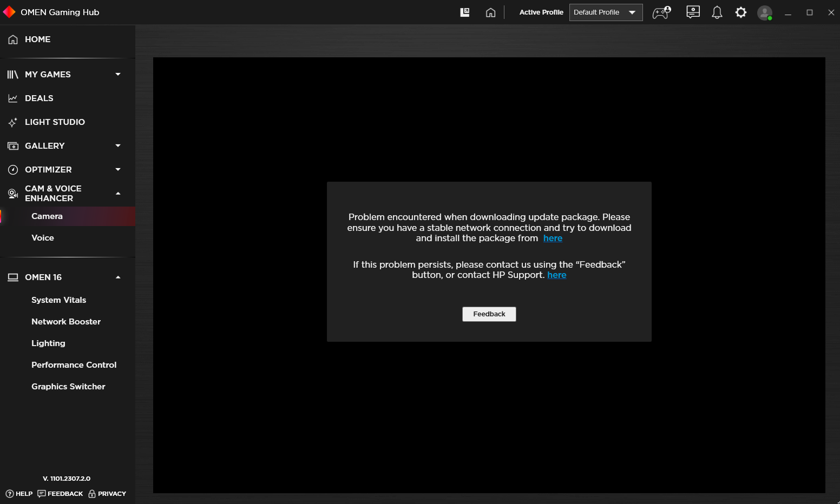Select the Light Studio sparkle icon
This screenshot has width=840, height=504.
click(13, 122)
